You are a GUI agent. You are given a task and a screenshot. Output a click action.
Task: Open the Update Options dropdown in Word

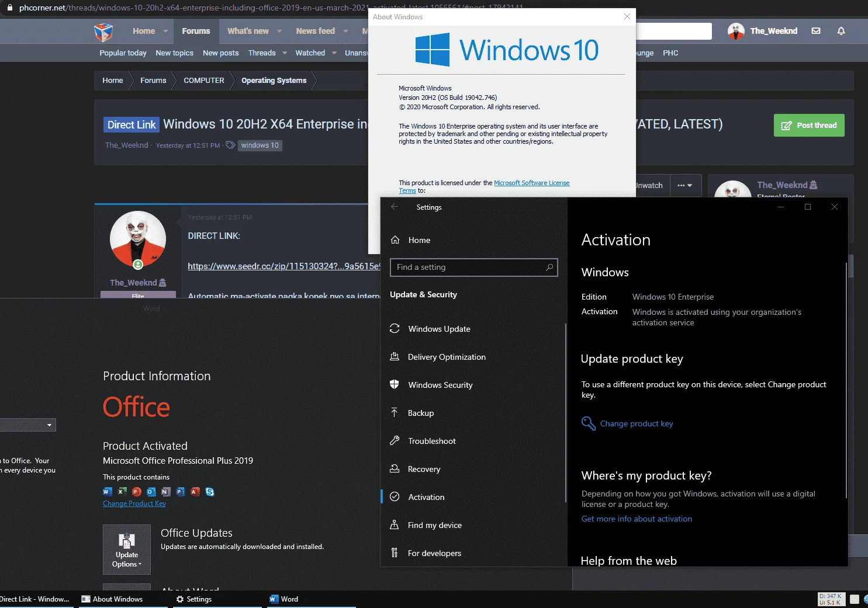point(127,550)
